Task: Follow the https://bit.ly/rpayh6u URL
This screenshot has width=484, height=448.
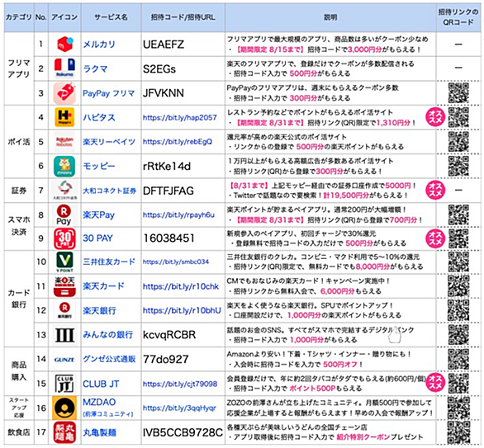Action: click(x=178, y=215)
